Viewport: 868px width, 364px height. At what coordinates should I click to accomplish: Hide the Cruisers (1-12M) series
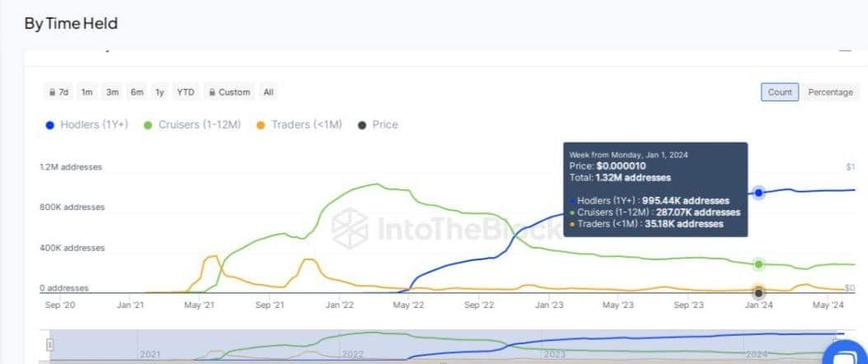click(x=192, y=125)
